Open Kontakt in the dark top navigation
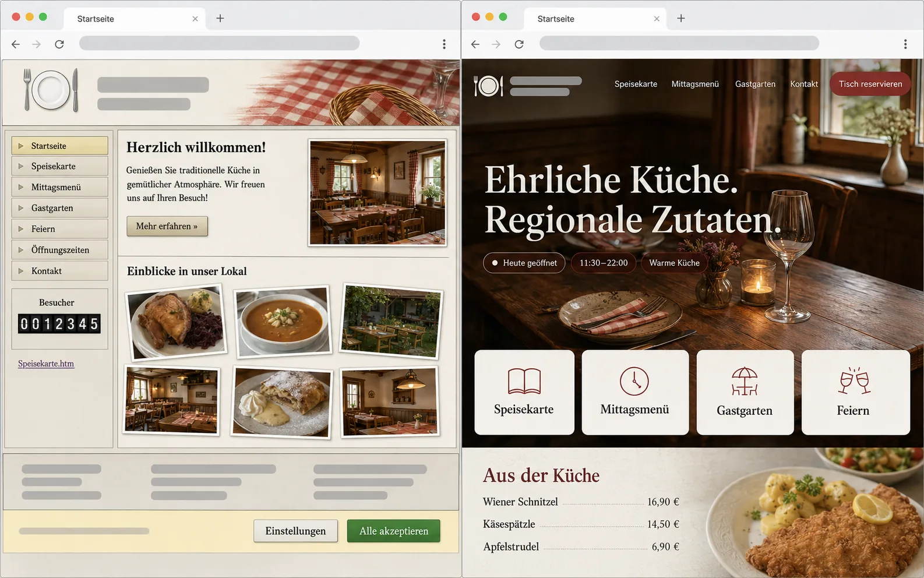The image size is (924, 578). [804, 84]
